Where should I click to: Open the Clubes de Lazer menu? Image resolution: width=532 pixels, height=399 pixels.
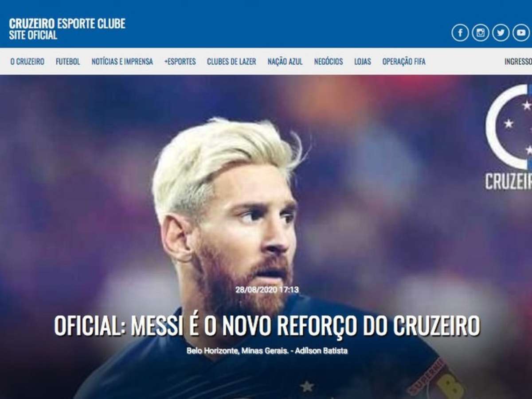231,62
